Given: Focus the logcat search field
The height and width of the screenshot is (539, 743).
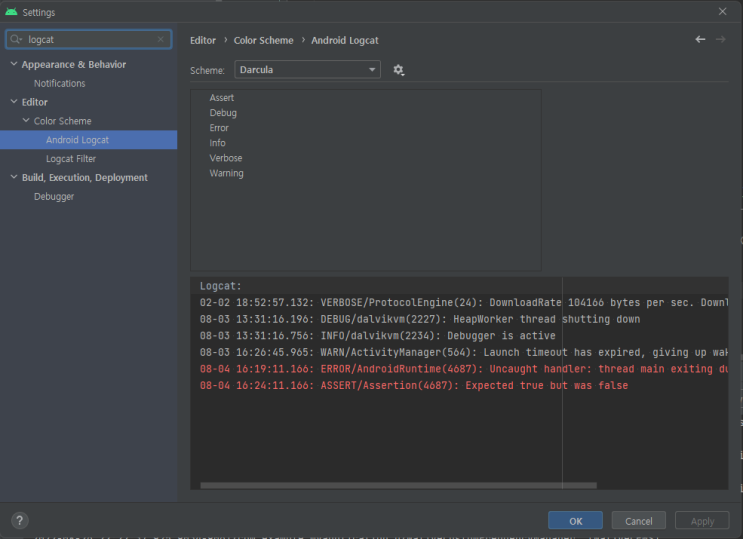Looking at the screenshot, I should 90,39.
